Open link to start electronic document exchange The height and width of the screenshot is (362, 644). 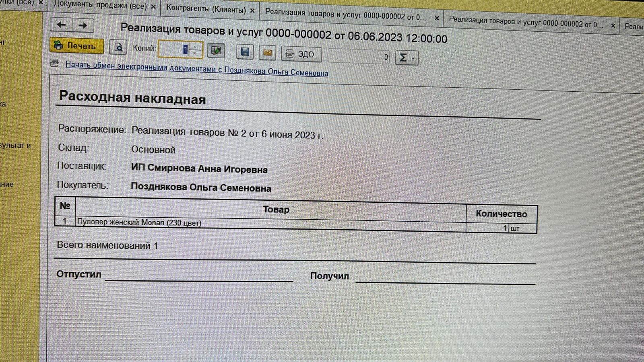(196, 69)
